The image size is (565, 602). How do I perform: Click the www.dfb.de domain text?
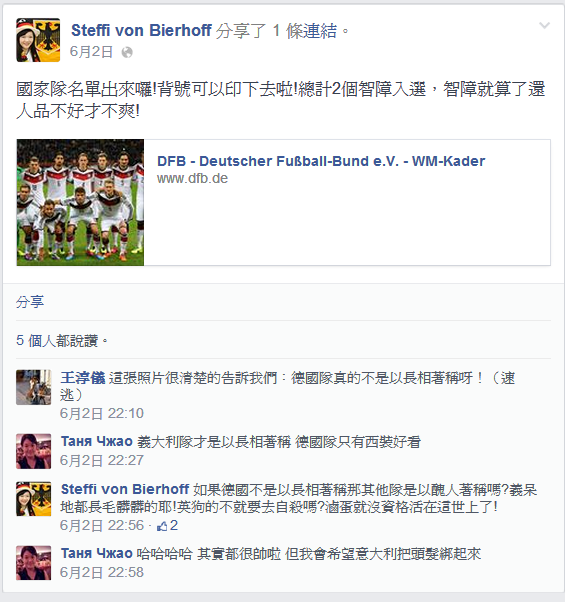click(x=192, y=179)
